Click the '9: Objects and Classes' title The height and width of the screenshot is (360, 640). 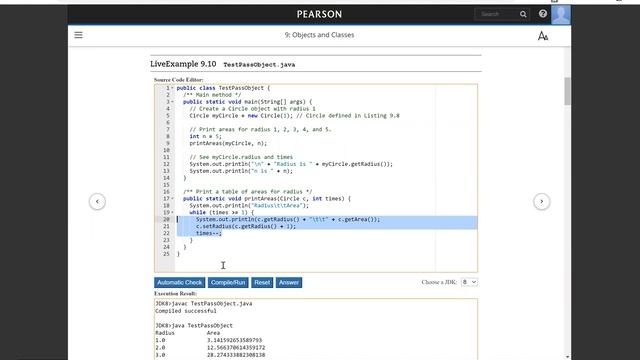pyautogui.click(x=319, y=35)
